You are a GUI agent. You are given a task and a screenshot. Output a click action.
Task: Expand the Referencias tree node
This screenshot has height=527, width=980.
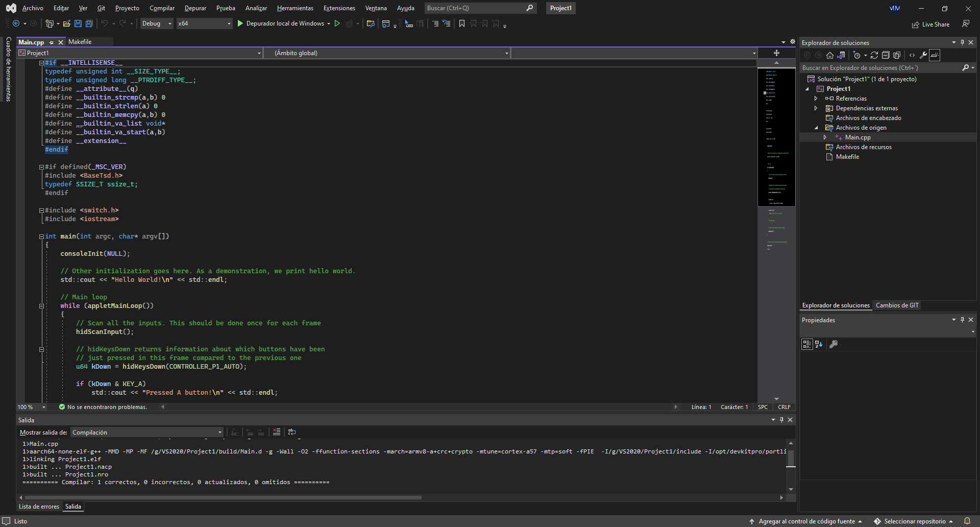point(816,99)
